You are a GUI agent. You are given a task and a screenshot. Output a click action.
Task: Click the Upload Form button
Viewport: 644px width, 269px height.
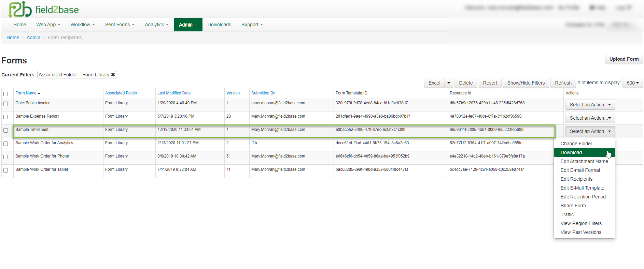click(x=624, y=59)
